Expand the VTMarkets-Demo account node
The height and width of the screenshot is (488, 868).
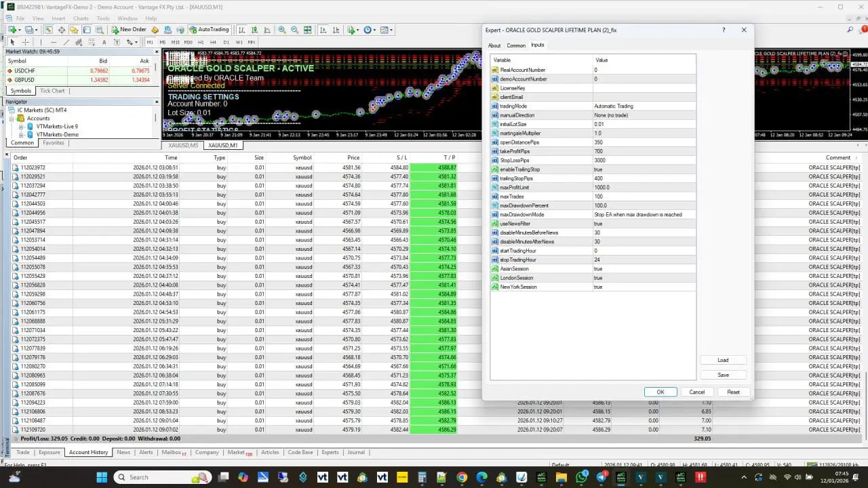pos(21,134)
